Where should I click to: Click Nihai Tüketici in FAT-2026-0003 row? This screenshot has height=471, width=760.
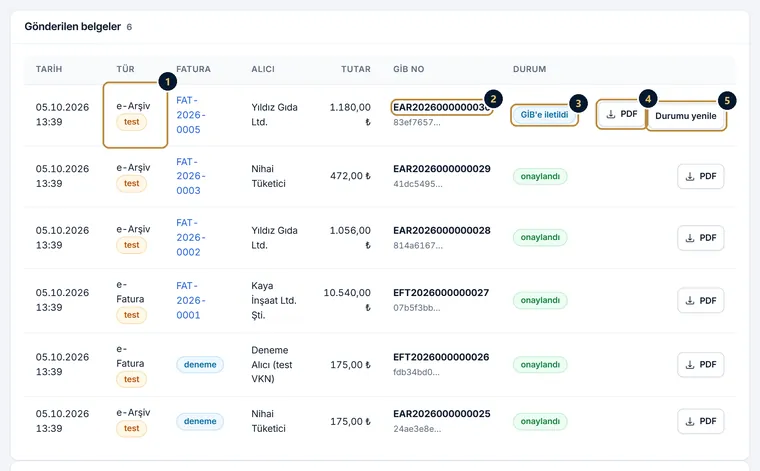268,176
